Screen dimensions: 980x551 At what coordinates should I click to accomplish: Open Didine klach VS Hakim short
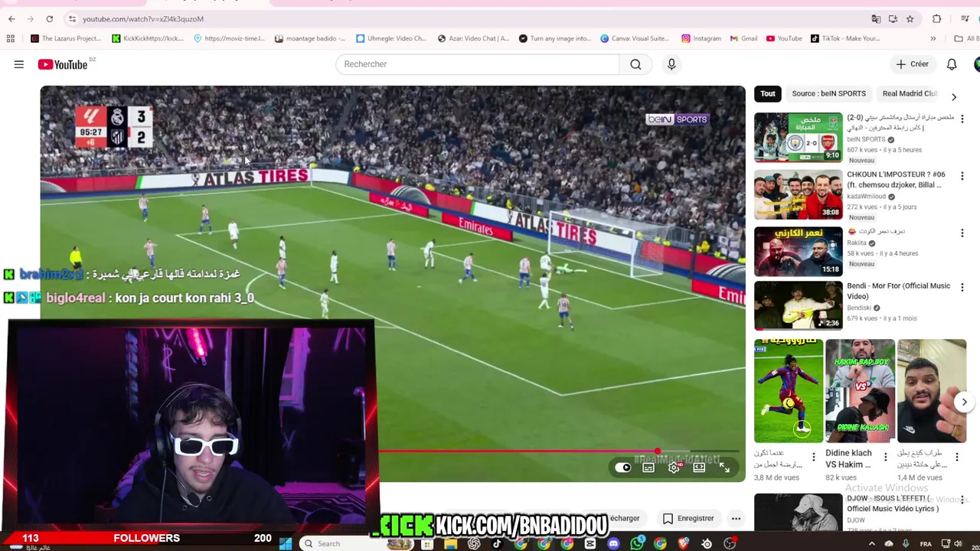point(860,391)
